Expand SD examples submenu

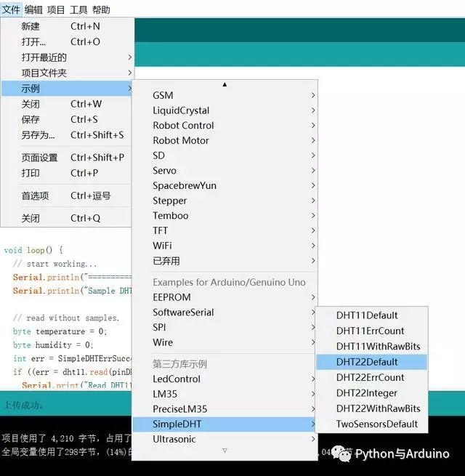pos(225,156)
